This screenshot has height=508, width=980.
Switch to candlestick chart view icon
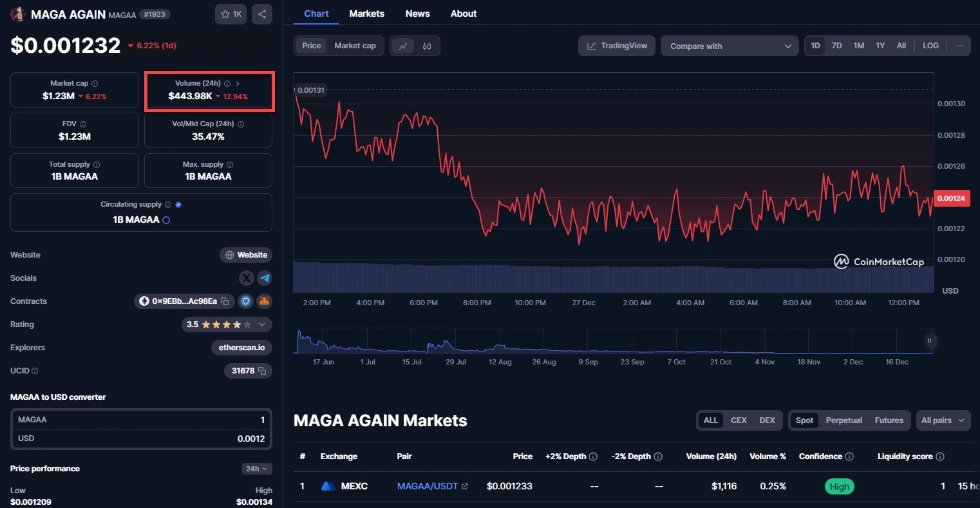[427, 46]
